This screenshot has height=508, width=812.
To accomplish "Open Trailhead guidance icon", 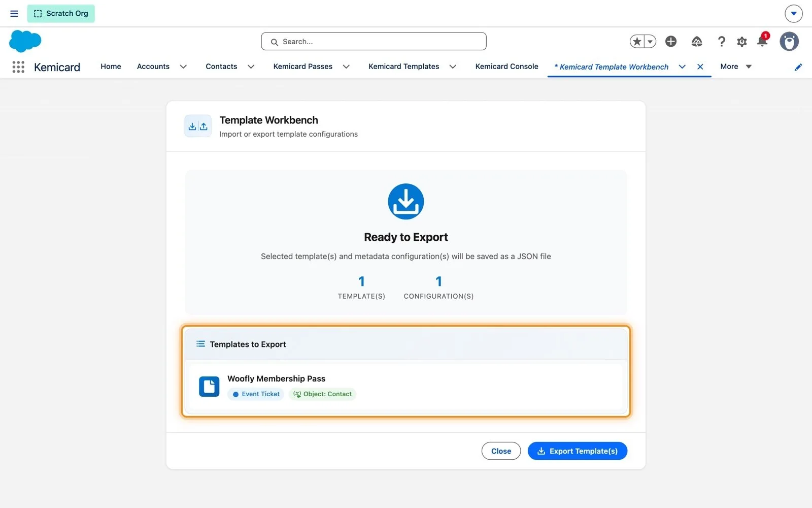I will pos(697,42).
